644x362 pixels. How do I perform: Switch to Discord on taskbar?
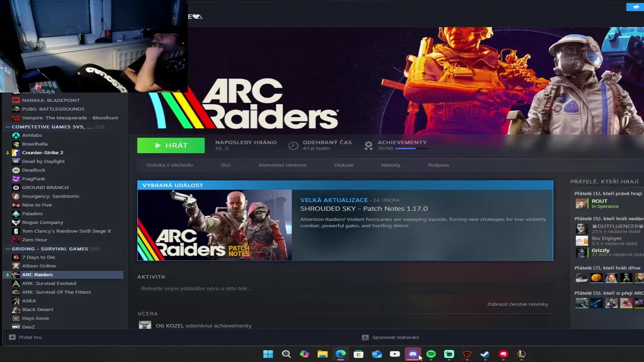tap(413, 354)
